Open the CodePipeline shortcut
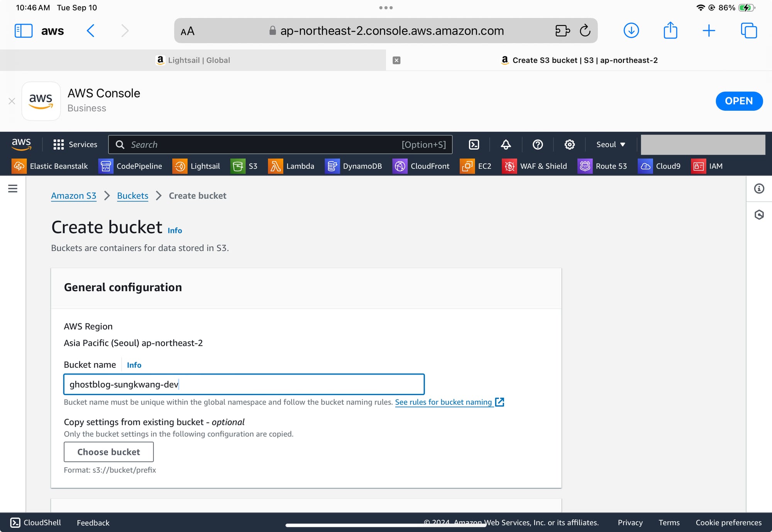The width and height of the screenshot is (772, 532). pyautogui.click(x=130, y=166)
